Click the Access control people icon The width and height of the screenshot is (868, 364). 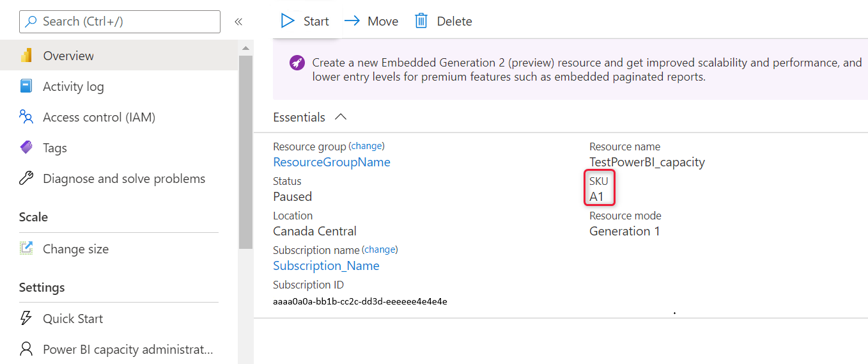point(26,117)
